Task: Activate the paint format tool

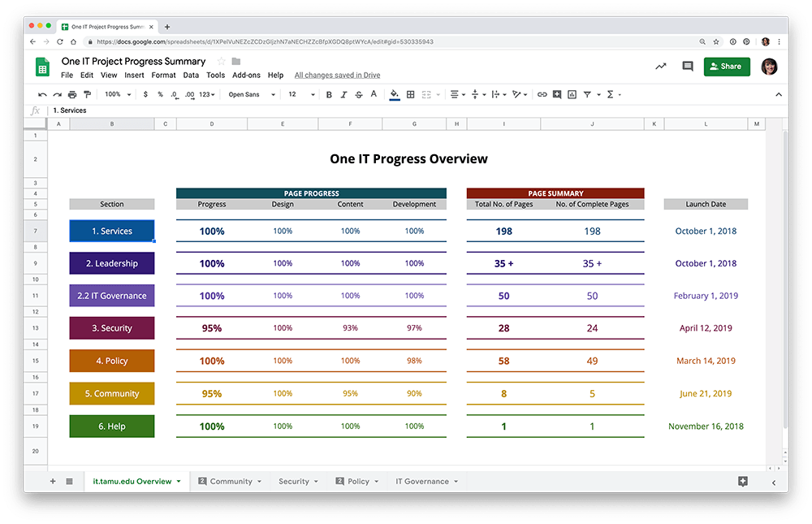Action: (88, 94)
